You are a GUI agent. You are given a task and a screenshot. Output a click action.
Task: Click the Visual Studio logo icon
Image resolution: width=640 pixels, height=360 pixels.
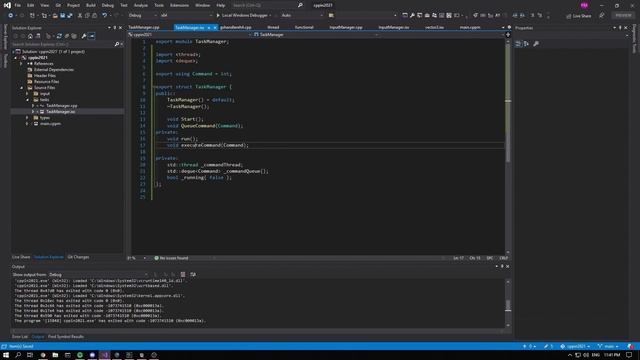(7, 5)
